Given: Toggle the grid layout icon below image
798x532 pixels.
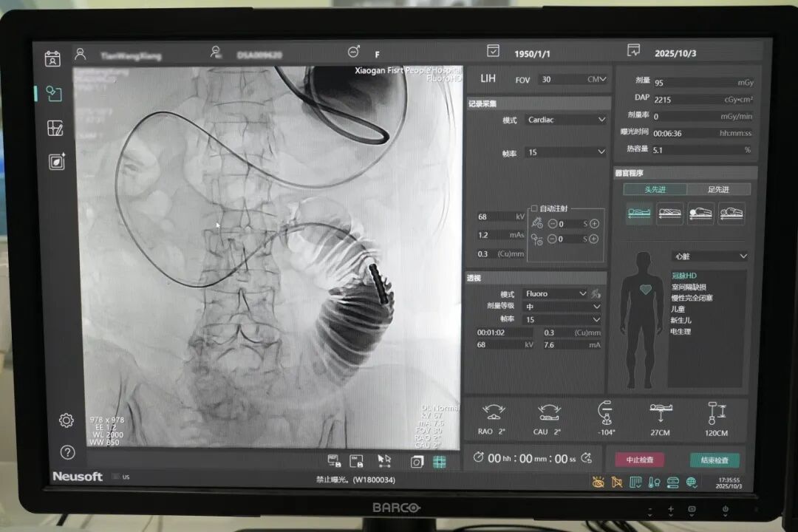Looking at the screenshot, I should (440, 462).
